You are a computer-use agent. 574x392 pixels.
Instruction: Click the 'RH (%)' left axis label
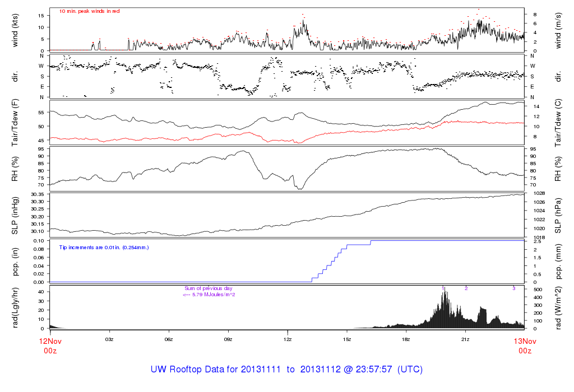coord(15,169)
